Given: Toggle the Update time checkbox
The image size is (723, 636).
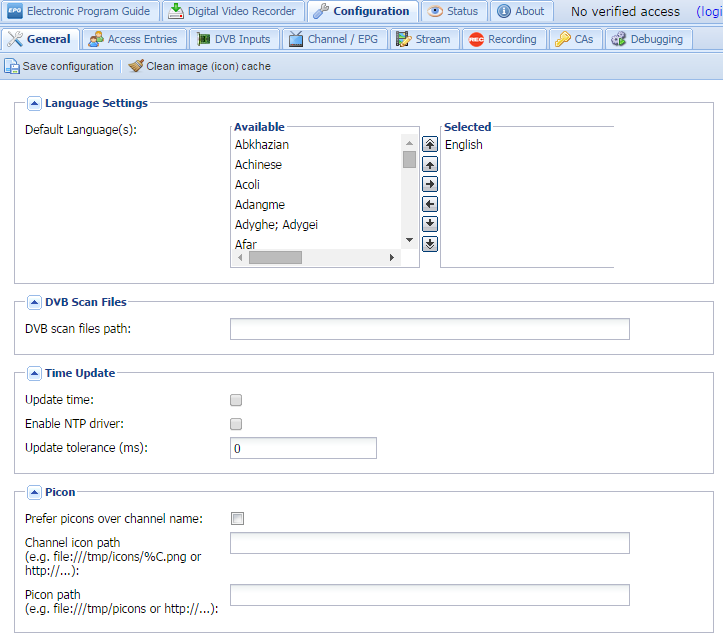Looking at the screenshot, I should click(236, 400).
